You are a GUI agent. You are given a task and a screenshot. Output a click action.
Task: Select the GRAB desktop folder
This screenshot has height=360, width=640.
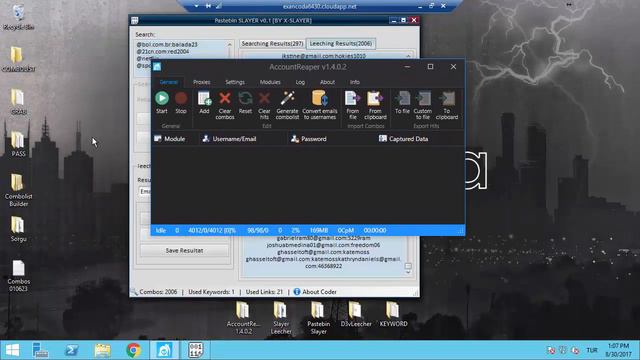[18, 102]
